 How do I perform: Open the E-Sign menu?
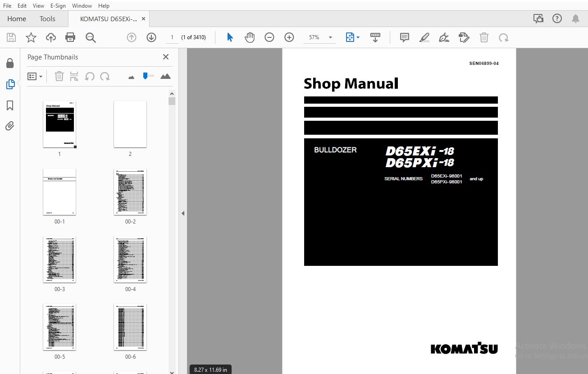click(58, 6)
